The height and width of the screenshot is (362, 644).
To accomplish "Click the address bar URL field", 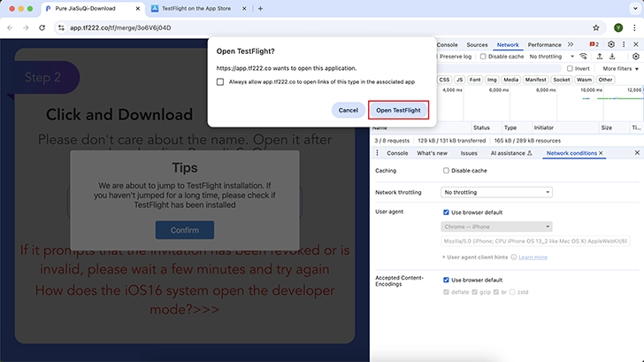I will click(325, 27).
